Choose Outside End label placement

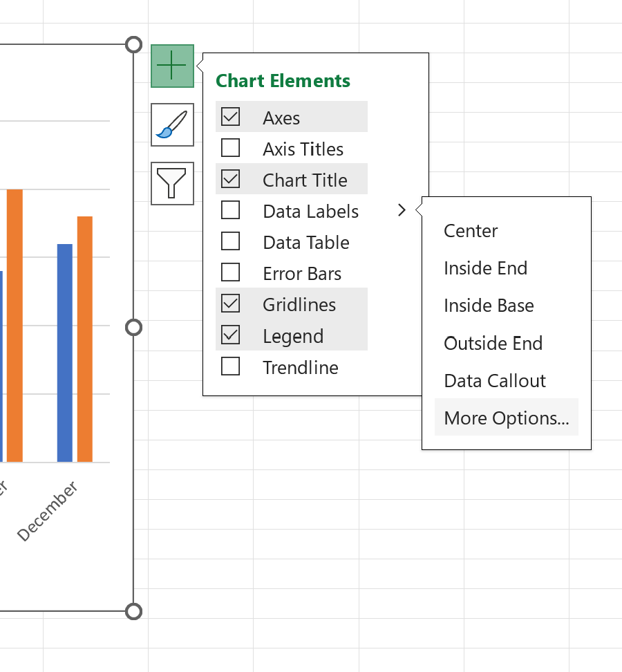pyautogui.click(x=493, y=343)
